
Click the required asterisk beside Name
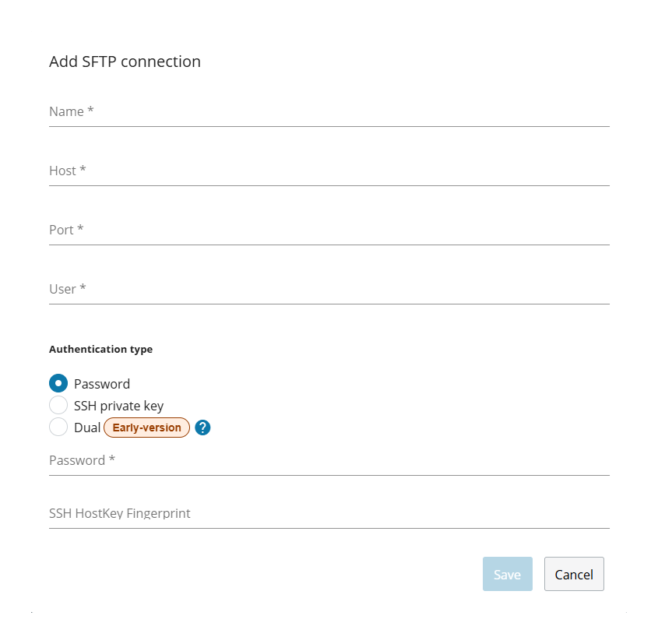[90, 110]
